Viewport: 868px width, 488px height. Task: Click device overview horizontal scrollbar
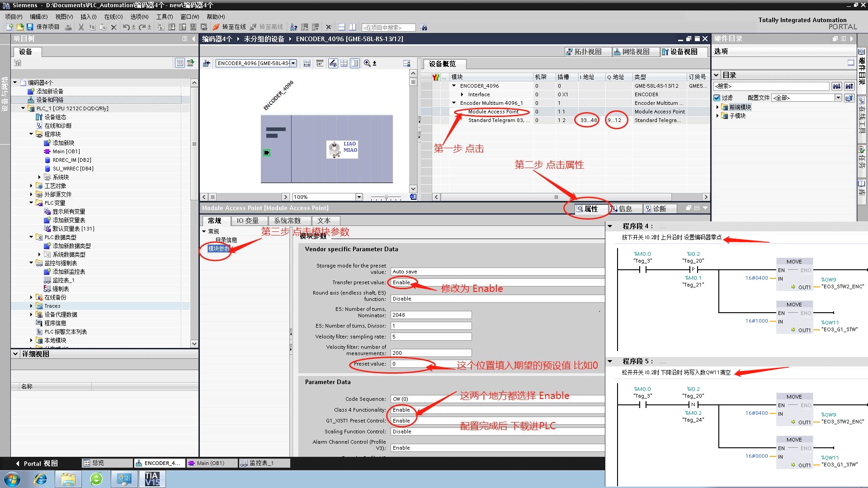click(556, 197)
